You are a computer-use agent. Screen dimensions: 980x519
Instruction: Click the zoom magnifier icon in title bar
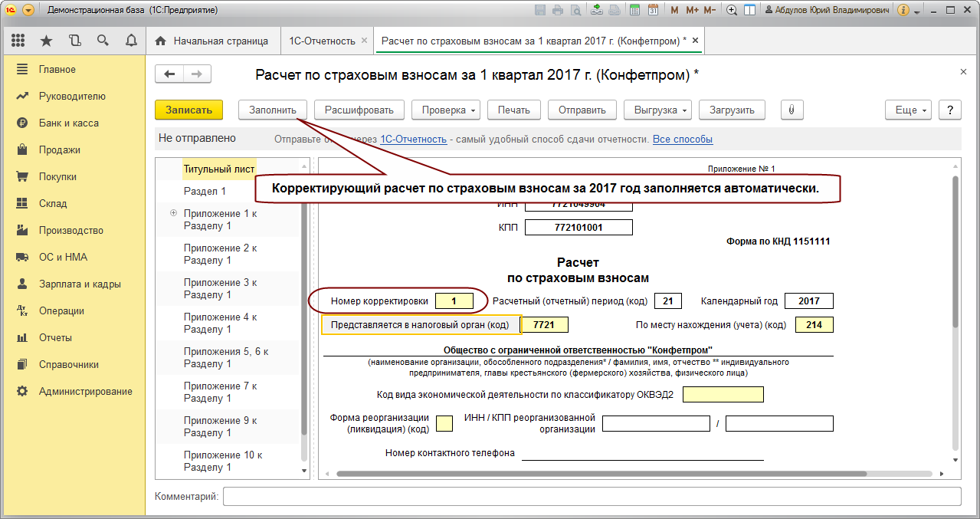(731, 11)
